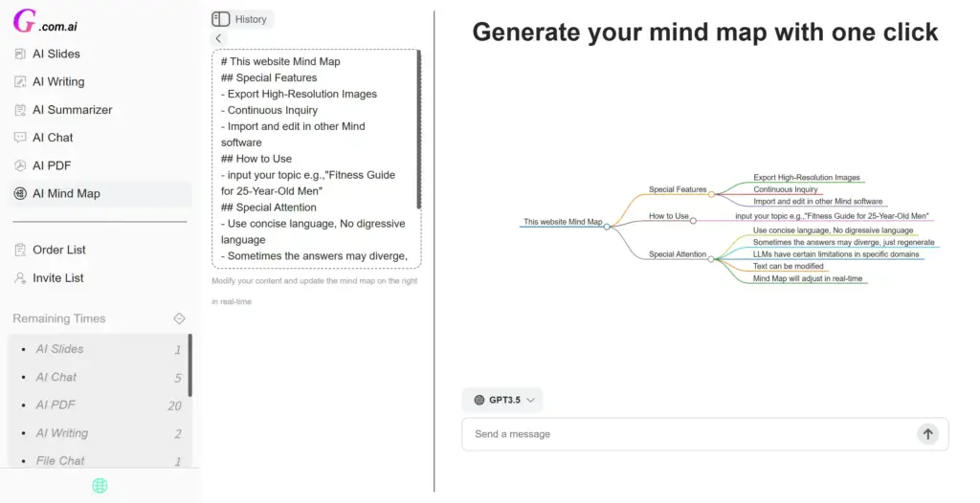
Task: Click the AI Summarizer icon
Action: click(20, 110)
